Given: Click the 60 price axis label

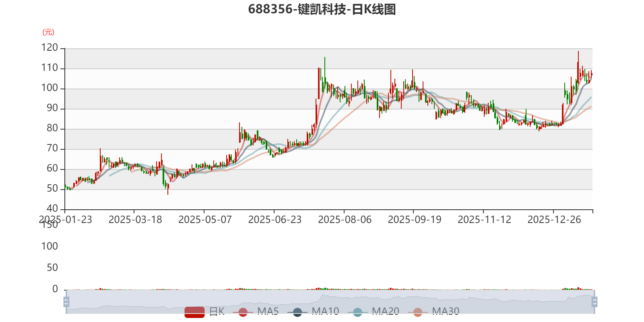Looking at the screenshot, I should point(52,169).
